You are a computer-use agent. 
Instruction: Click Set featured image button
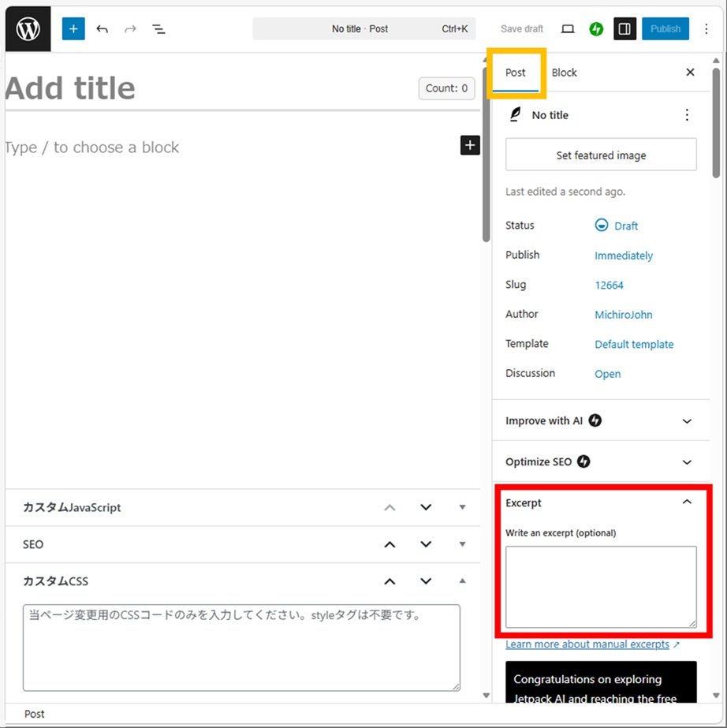pyautogui.click(x=601, y=155)
